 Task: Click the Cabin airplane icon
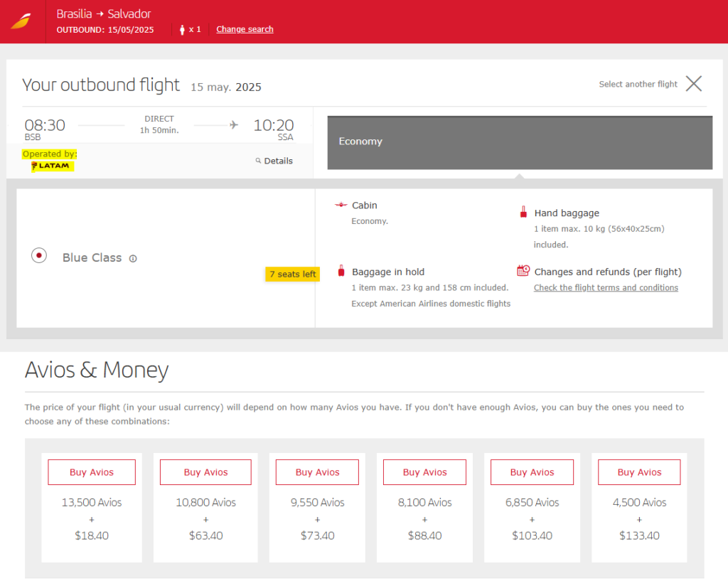tap(341, 206)
